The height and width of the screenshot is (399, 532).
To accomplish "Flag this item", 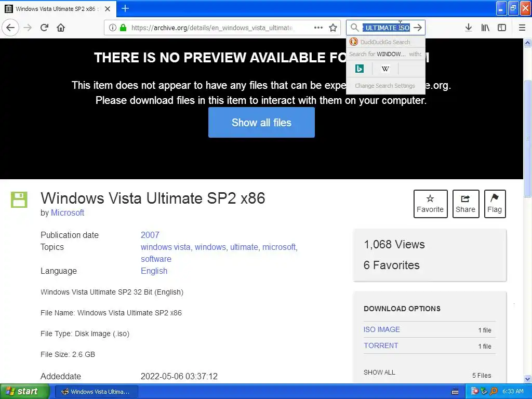I will pyautogui.click(x=495, y=204).
